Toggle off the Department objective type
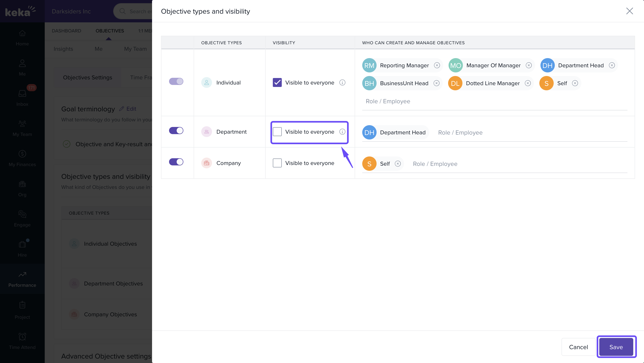This screenshot has width=644, height=363. coord(176,131)
